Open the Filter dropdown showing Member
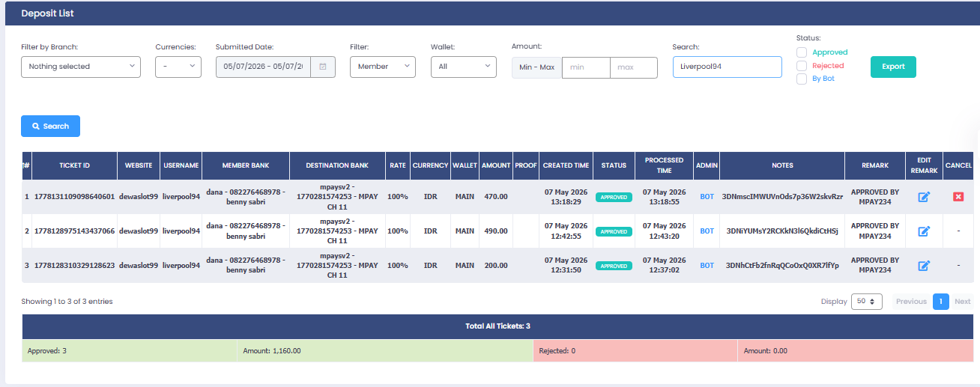The image size is (980, 387). click(383, 67)
